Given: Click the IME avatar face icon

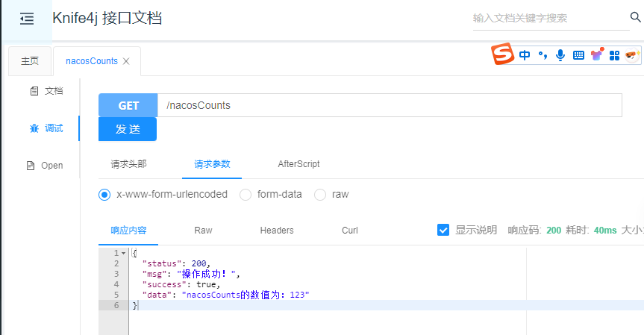Looking at the screenshot, I should pyautogui.click(x=632, y=55).
